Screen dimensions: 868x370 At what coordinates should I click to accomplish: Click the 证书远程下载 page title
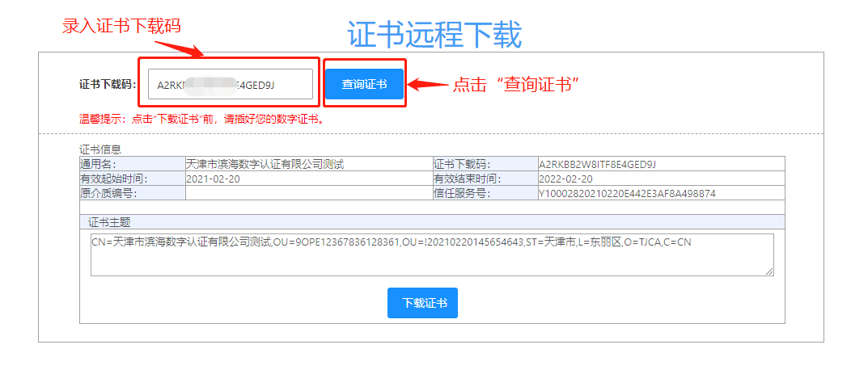(x=434, y=34)
